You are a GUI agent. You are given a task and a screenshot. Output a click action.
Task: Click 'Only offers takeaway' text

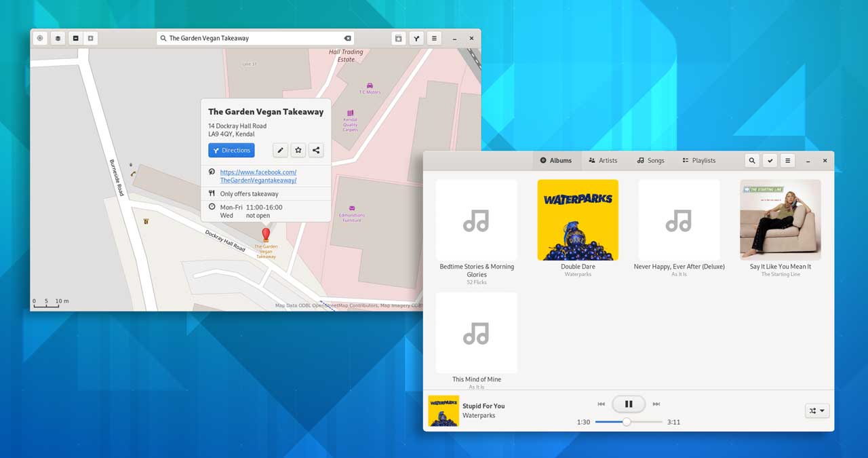(249, 194)
